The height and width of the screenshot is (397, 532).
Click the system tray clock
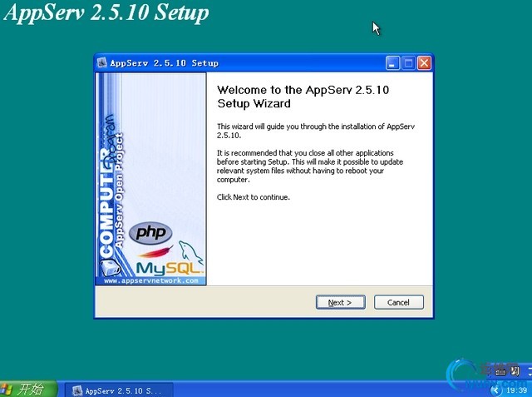[x=516, y=390]
